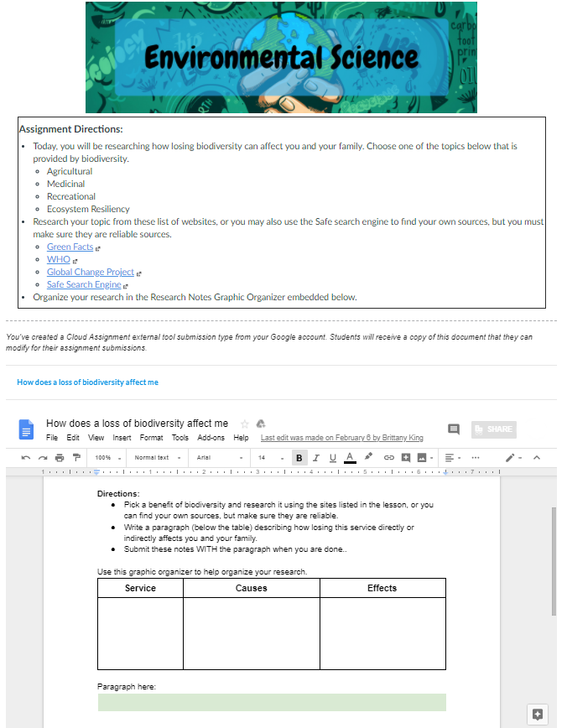567x728 pixels.
Task: Toggle italic formatting
Action: (316, 458)
